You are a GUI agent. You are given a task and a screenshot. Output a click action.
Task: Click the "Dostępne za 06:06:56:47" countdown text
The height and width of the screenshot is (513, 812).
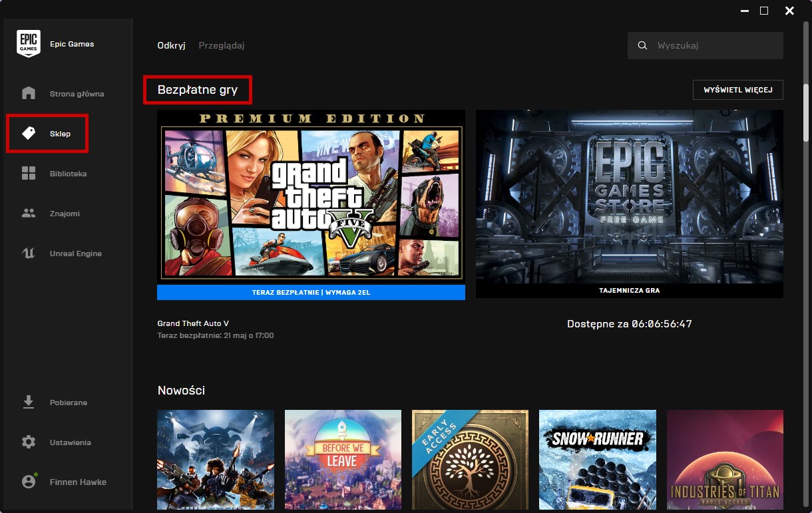click(x=630, y=324)
